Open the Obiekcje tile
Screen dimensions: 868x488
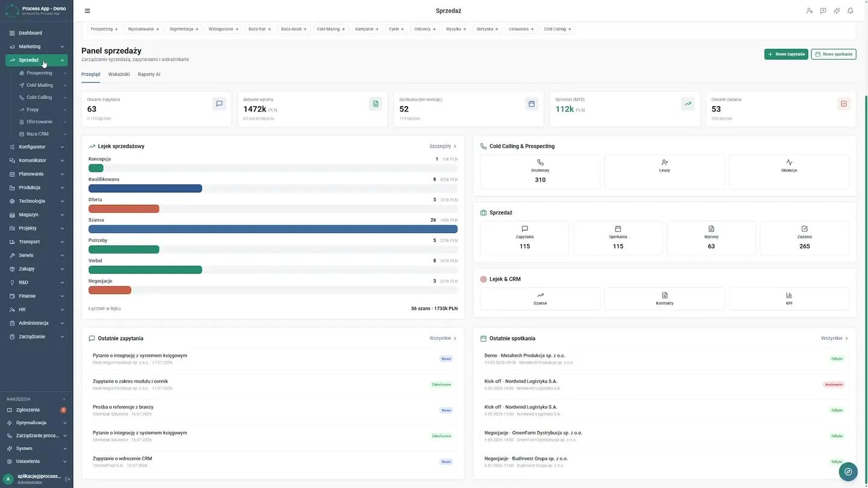(x=789, y=172)
